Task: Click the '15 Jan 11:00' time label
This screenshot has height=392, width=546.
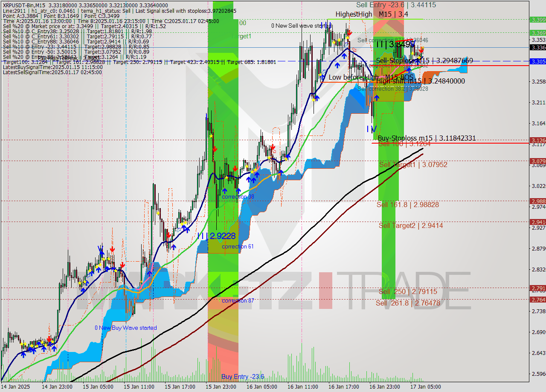Action: [139, 387]
